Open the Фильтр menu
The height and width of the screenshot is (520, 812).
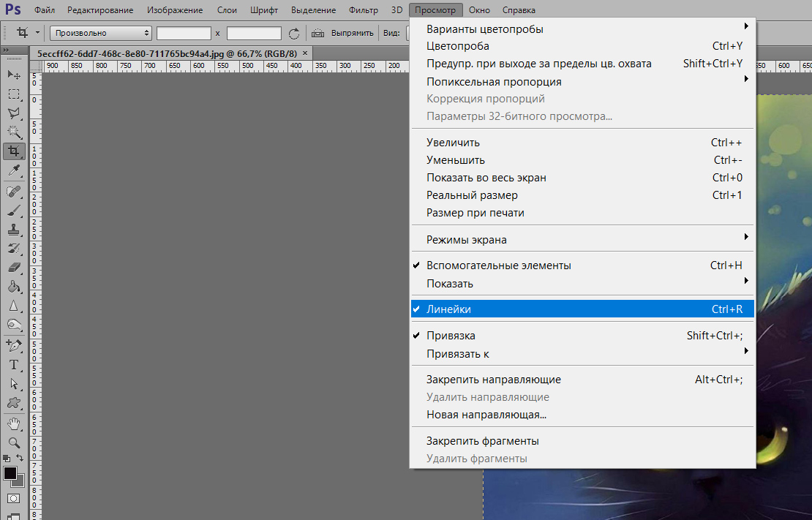pyautogui.click(x=363, y=10)
